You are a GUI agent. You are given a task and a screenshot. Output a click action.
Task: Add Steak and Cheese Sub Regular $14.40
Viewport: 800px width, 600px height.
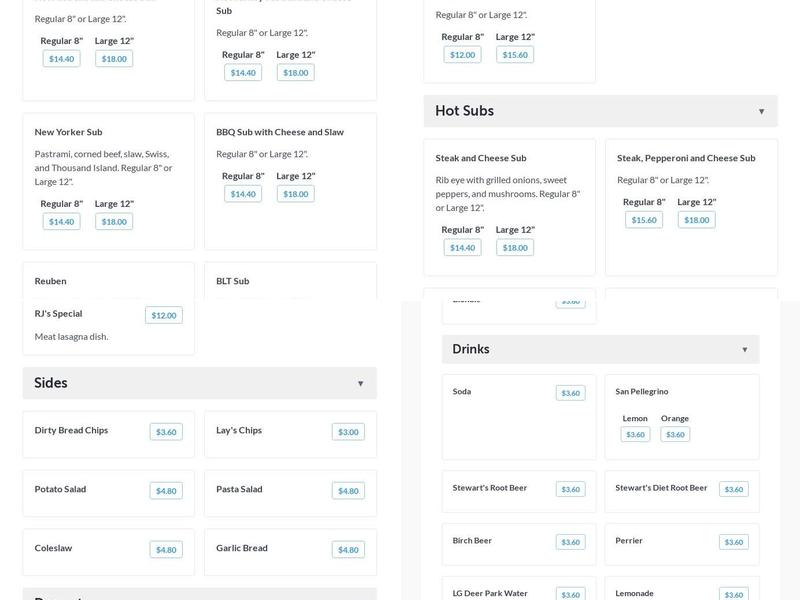pyautogui.click(x=462, y=247)
